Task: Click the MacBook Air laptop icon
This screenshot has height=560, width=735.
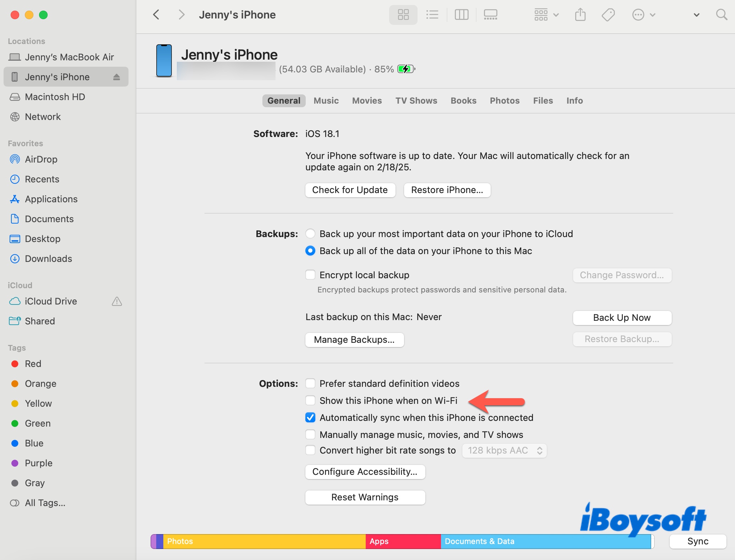Action: click(15, 57)
